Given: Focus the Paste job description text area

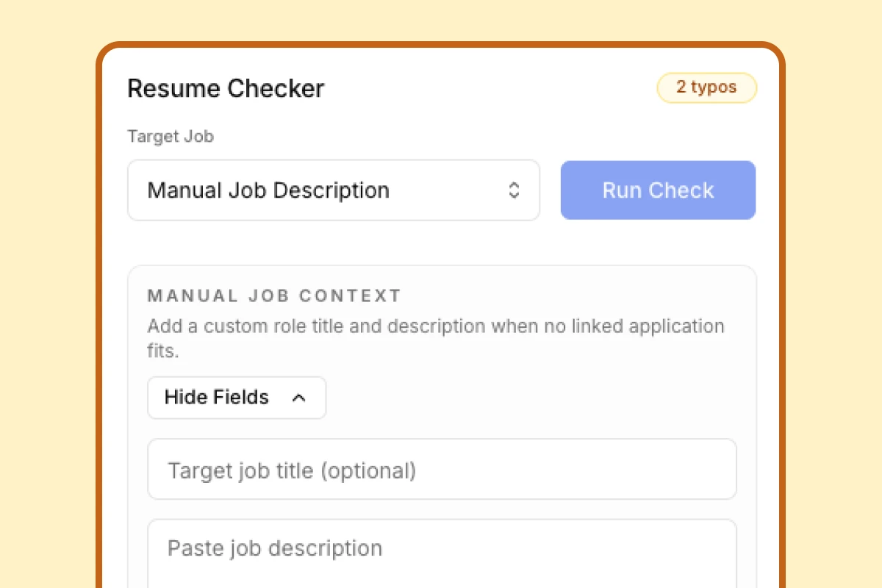Looking at the screenshot, I should pos(441,548).
